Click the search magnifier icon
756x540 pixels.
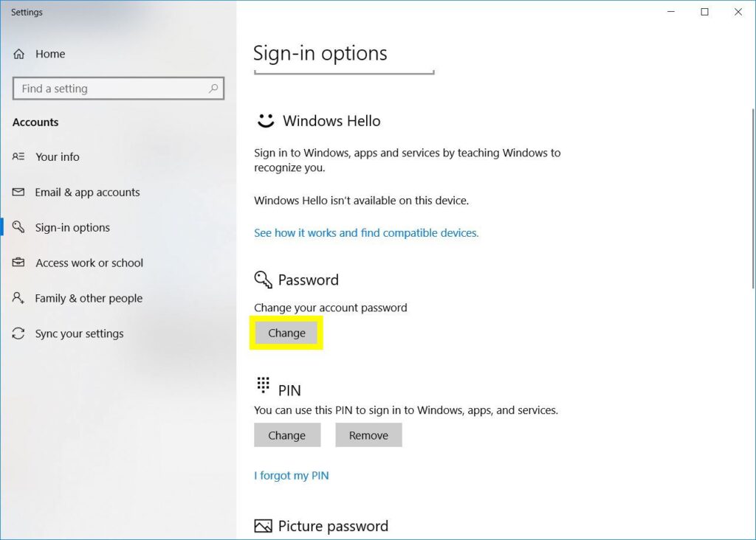pyautogui.click(x=213, y=89)
